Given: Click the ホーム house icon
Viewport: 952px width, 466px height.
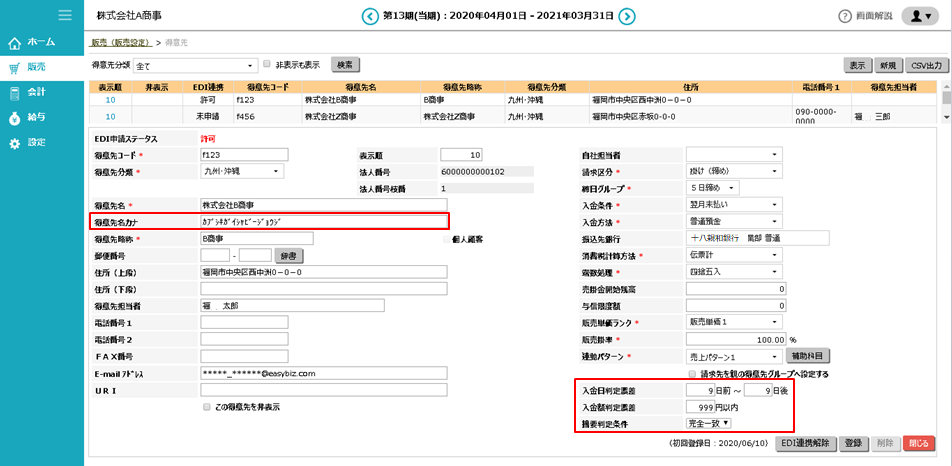Looking at the screenshot, I should pyautogui.click(x=15, y=42).
